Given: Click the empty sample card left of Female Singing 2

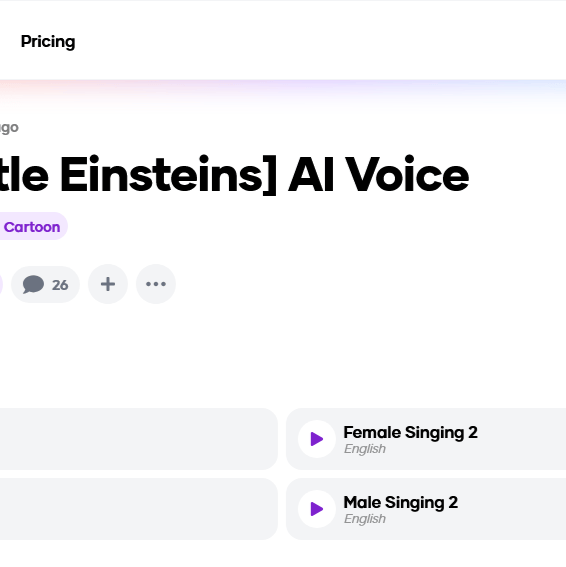Looking at the screenshot, I should pos(139,439).
